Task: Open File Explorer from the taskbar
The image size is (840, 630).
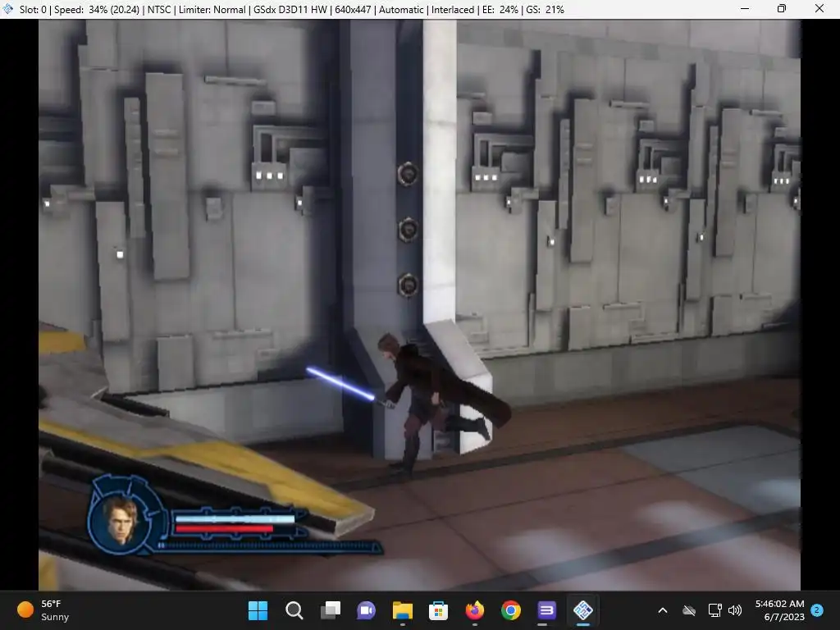Action: tap(402, 610)
